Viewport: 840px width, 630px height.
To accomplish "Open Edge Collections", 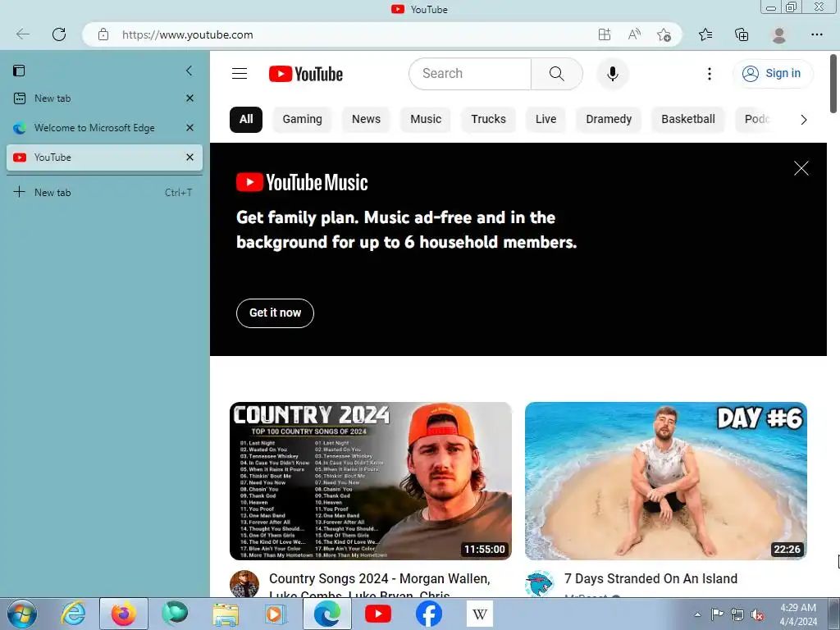I will coord(742,34).
